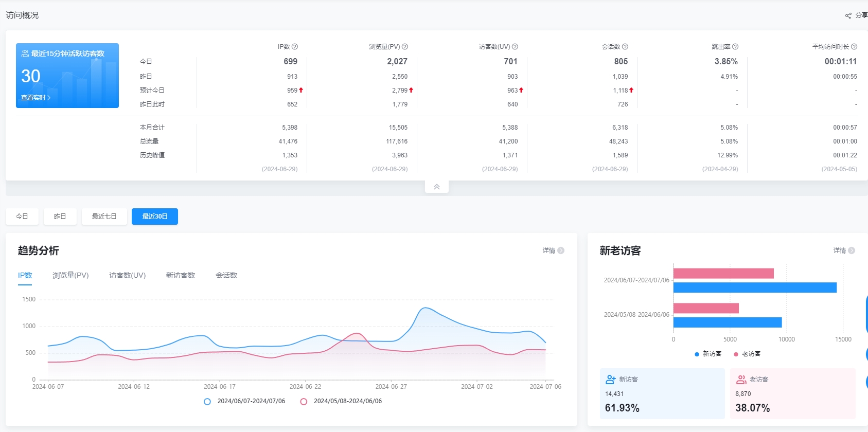Open help tooltip icon next to IP数
The image size is (868, 432).
coord(295,47)
